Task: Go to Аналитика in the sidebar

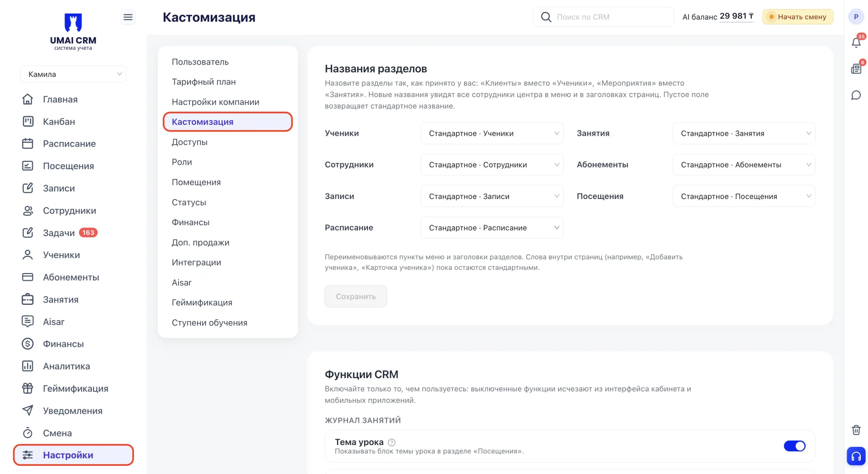Action: (x=66, y=366)
